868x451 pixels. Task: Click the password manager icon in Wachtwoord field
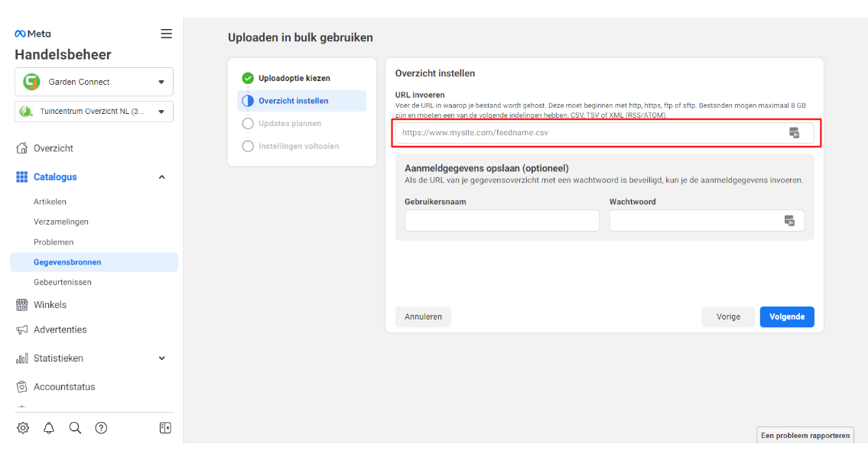tap(789, 221)
